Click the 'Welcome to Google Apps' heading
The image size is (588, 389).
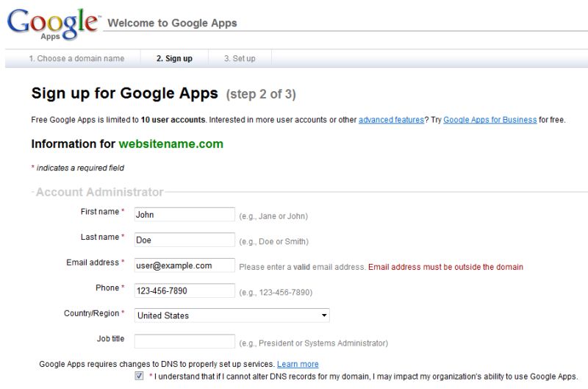tap(172, 24)
